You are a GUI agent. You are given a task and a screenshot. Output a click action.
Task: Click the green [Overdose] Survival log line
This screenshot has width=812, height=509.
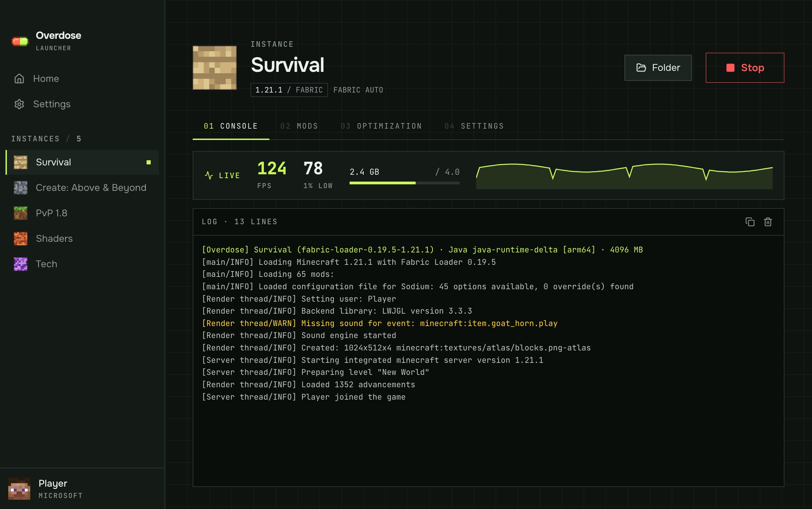point(422,250)
